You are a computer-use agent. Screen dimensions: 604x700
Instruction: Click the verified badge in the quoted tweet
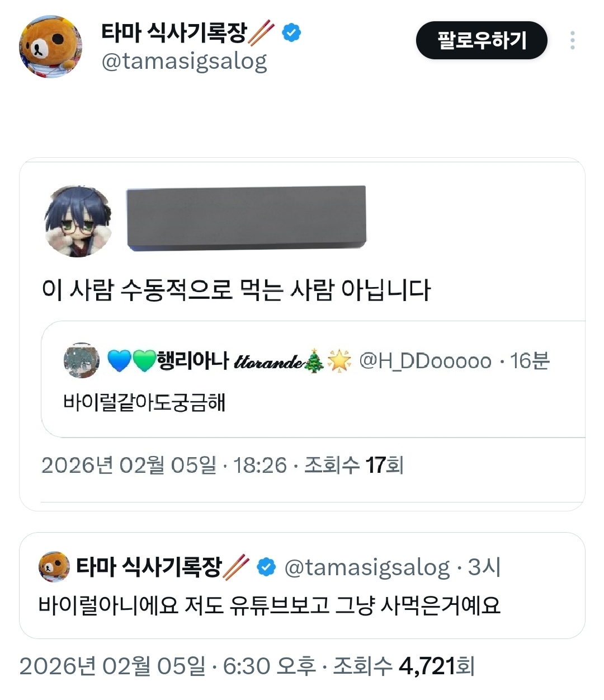pos(266,567)
